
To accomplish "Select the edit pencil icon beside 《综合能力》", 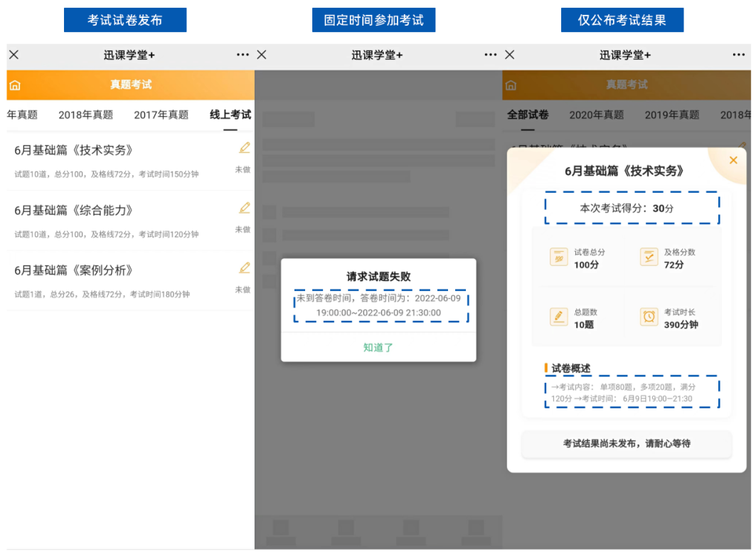I will [x=244, y=208].
